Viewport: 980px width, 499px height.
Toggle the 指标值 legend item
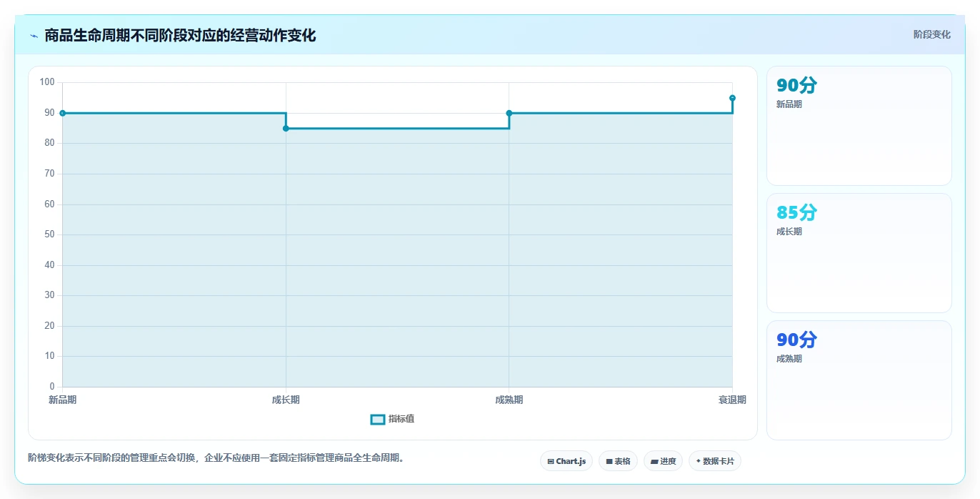pos(392,419)
